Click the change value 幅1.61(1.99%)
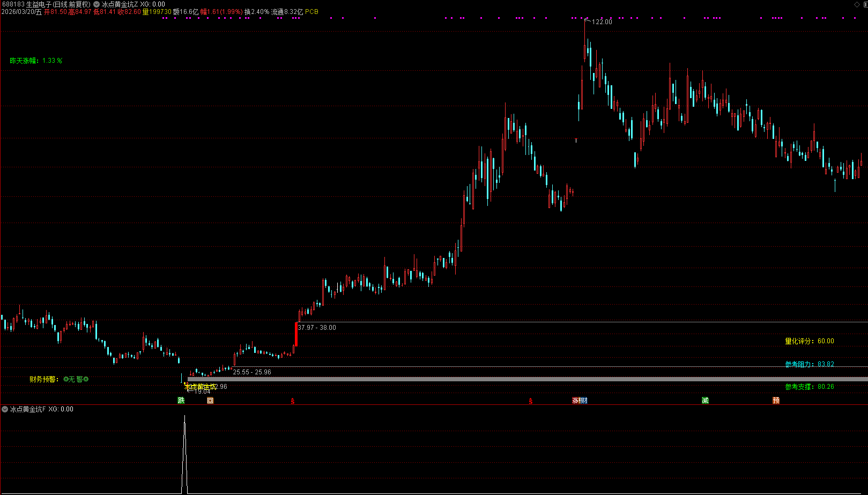This screenshot has width=868, height=495. tap(221, 12)
